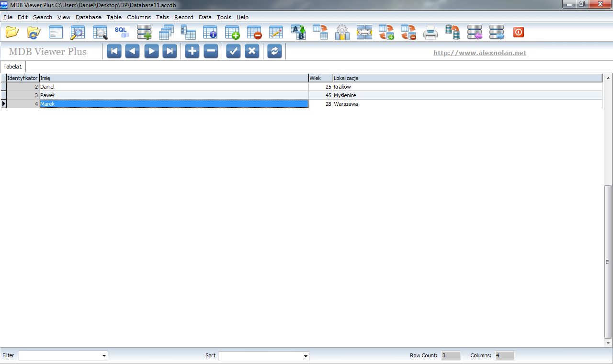Select the Open Database icon
Image resolution: width=613 pixels, height=364 pixels.
[12, 32]
